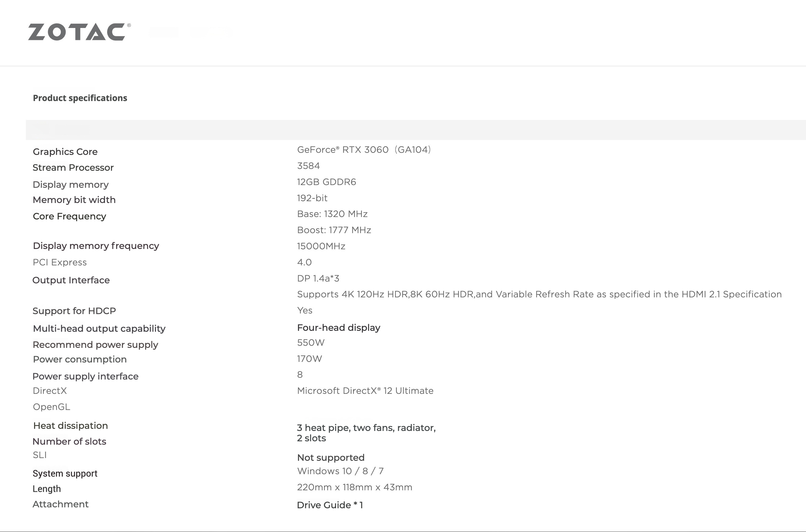Select Microsoft DirectX 12 Ultimate value

point(365,391)
